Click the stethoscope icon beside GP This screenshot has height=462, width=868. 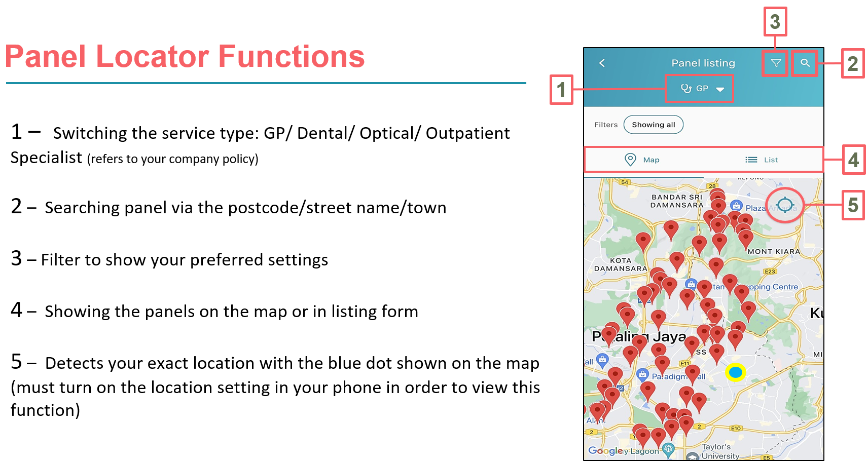(x=686, y=88)
